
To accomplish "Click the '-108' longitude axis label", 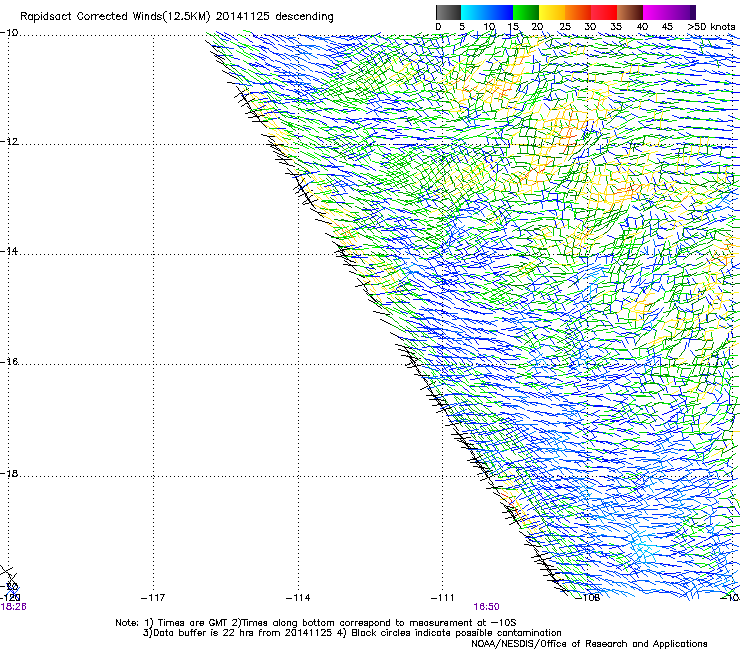I will pyautogui.click(x=588, y=598).
